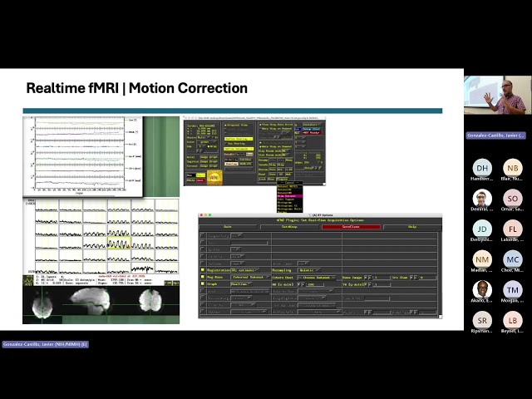Open Graph Realtime dropdown
The height and width of the screenshot is (399, 532).
(241, 284)
